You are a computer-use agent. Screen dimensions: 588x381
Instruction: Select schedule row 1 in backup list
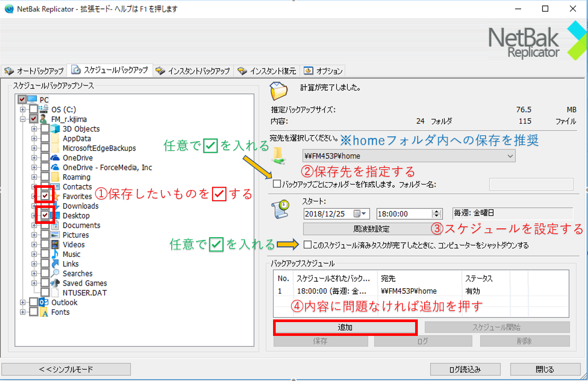tap(371, 291)
